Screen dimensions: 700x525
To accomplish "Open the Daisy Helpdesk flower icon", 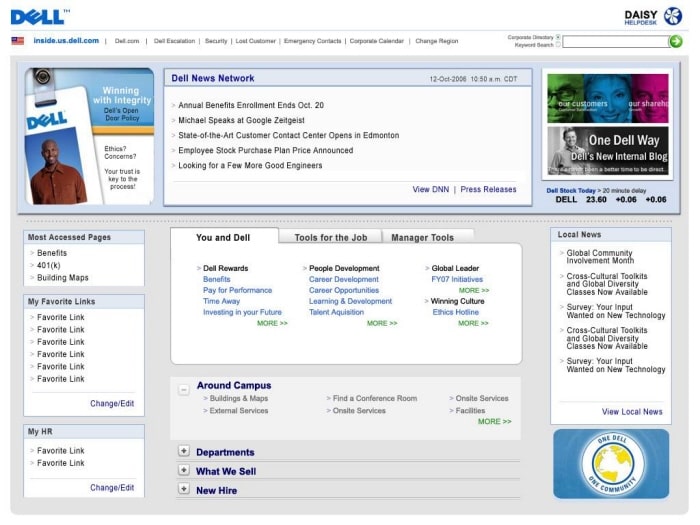I will [673, 17].
